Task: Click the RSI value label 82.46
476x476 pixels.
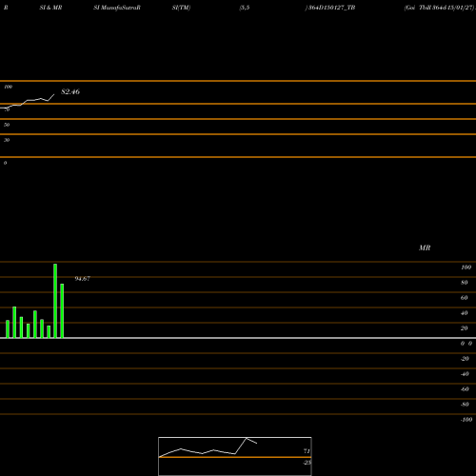Action: tap(70, 91)
